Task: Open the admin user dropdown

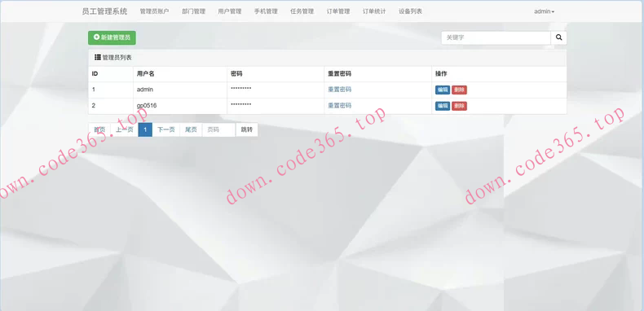Action: pyautogui.click(x=545, y=11)
